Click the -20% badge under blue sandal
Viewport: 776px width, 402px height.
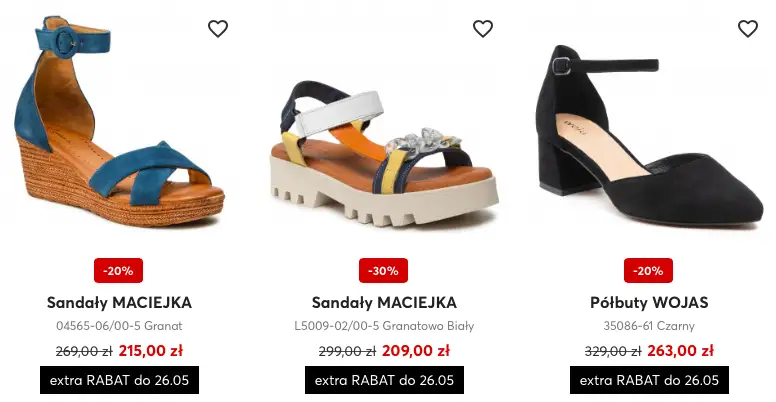pyautogui.click(x=119, y=270)
